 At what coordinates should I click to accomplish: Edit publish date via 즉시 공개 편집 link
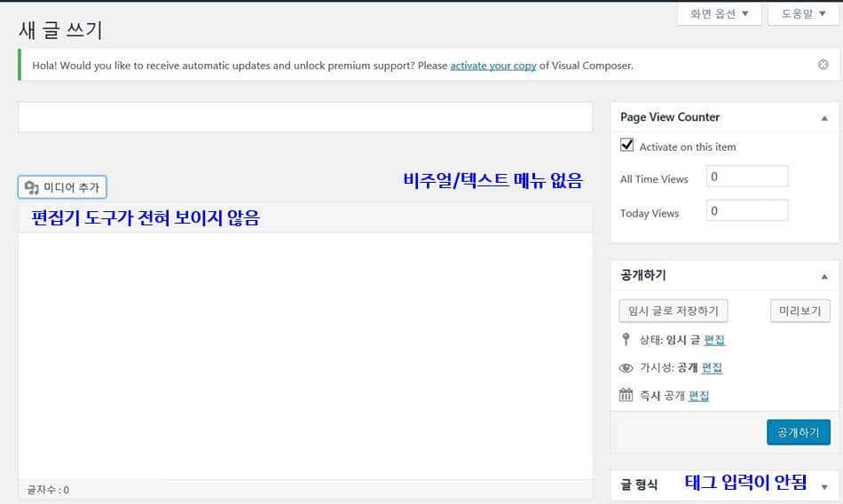tap(698, 396)
